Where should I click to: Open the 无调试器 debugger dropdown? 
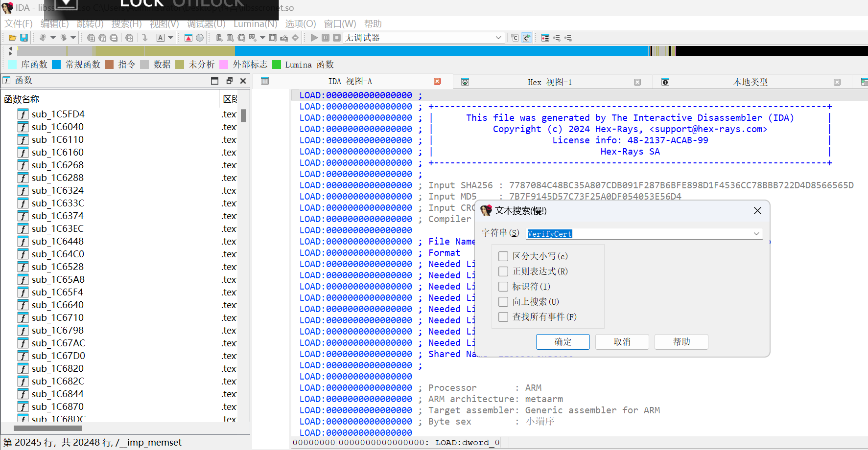(x=498, y=38)
